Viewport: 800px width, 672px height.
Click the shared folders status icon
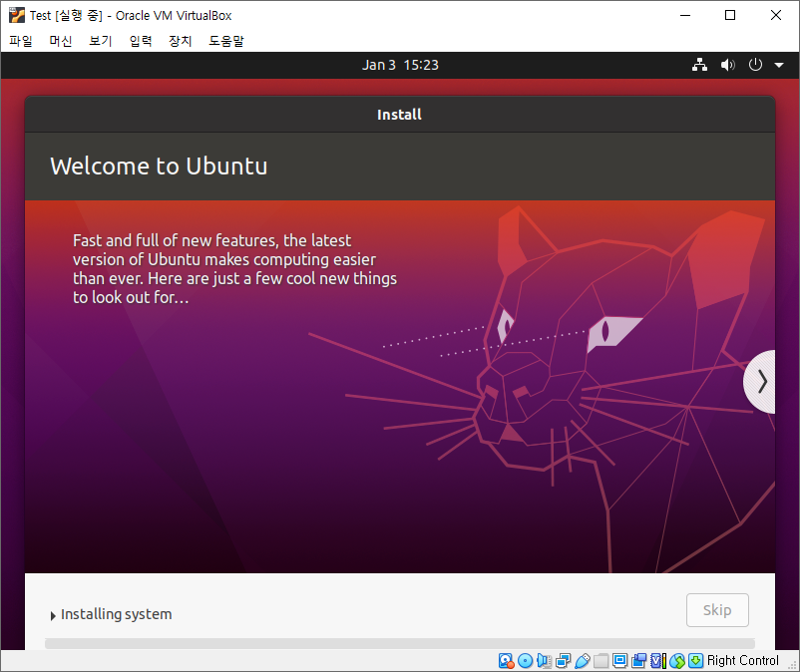point(601,661)
